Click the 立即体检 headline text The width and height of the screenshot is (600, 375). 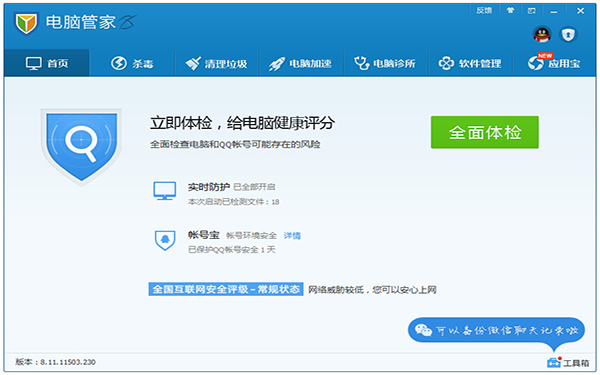click(x=242, y=123)
